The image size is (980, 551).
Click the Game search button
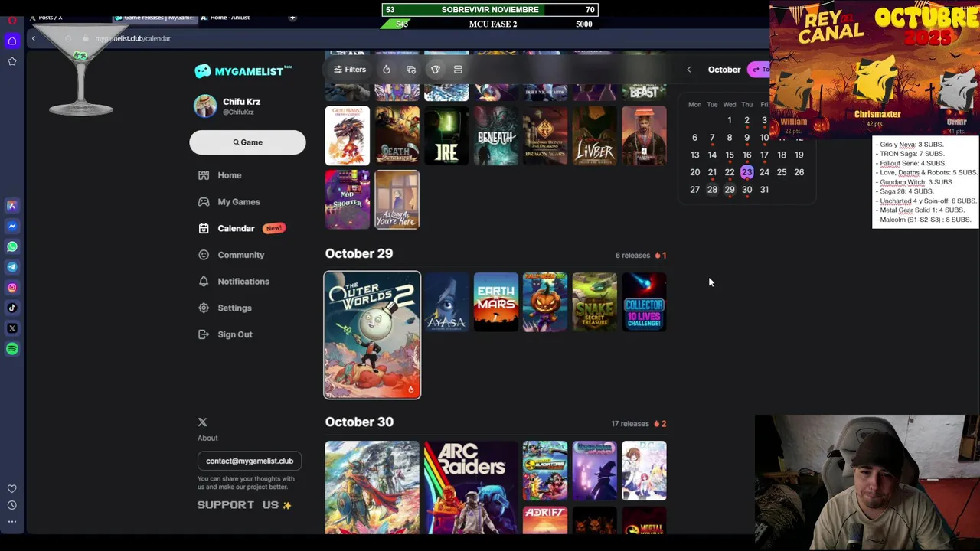click(x=247, y=142)
